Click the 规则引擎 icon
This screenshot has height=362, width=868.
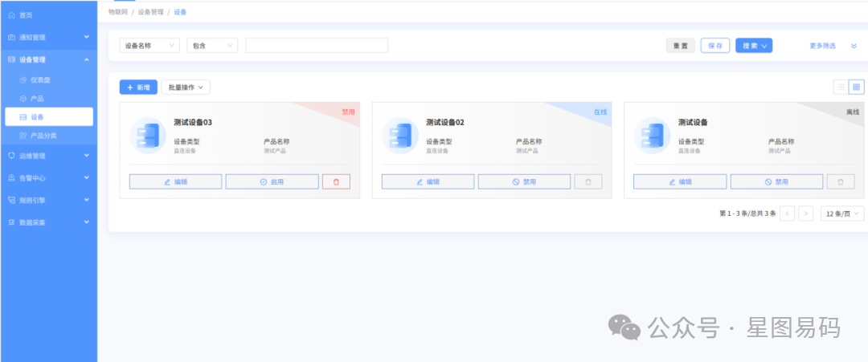click(11, 200)
